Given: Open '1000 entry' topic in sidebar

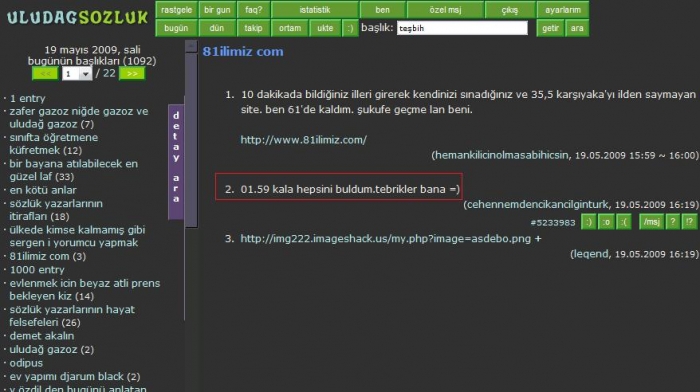Looking at the screenshot, I should pos(37,270).
